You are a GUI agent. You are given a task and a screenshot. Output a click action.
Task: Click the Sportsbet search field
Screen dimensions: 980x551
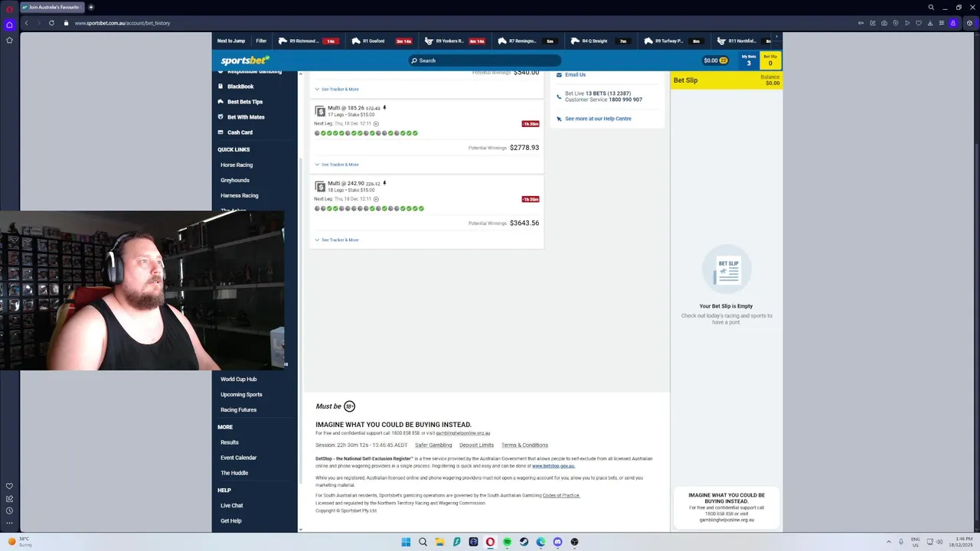(485, 60)
